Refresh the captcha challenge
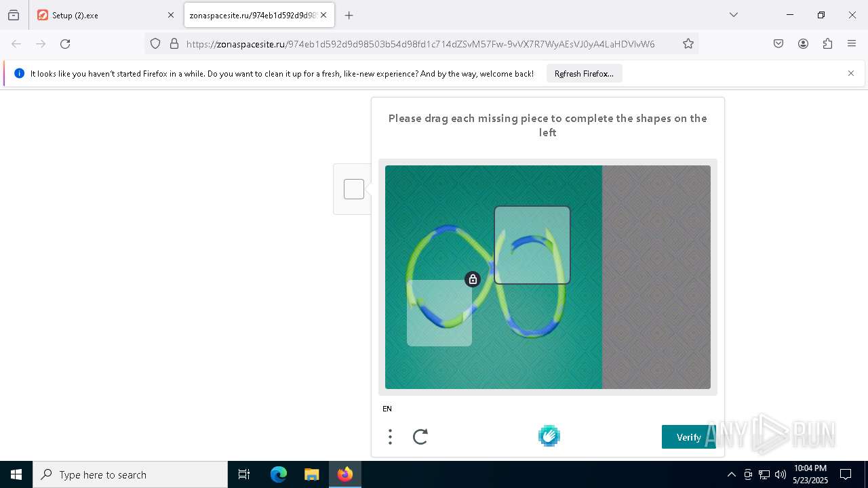868x488 pixels. click(x=420, y=436)
